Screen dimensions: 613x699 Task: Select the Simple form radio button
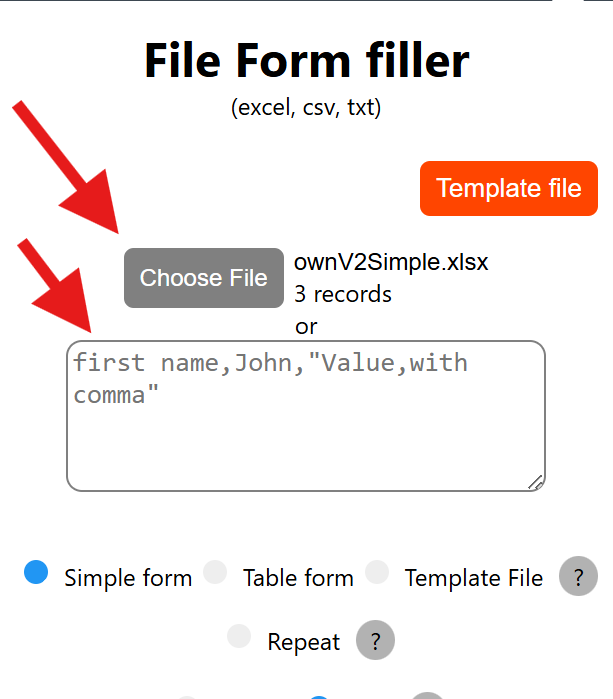tap(36, 572)
